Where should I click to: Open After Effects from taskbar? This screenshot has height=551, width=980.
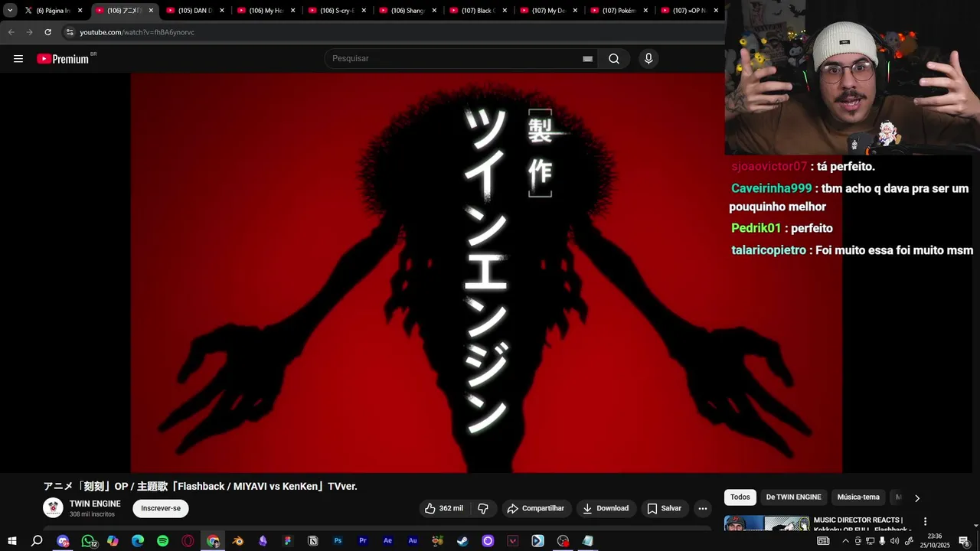[x=387, y=541]
